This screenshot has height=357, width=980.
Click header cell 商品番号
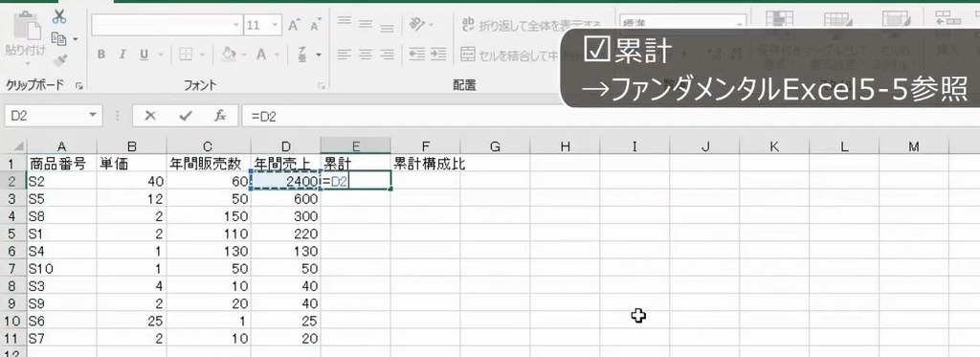tap(61, 164)
